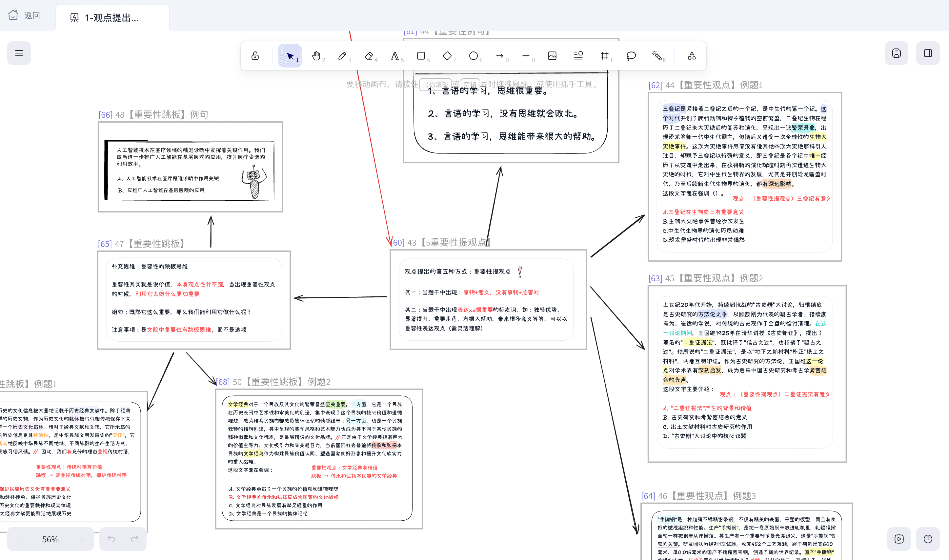Screen dimensions: 949x560
Task: Select the pencil draw tool
Action: pyautogui.click(x=342, y=56)
